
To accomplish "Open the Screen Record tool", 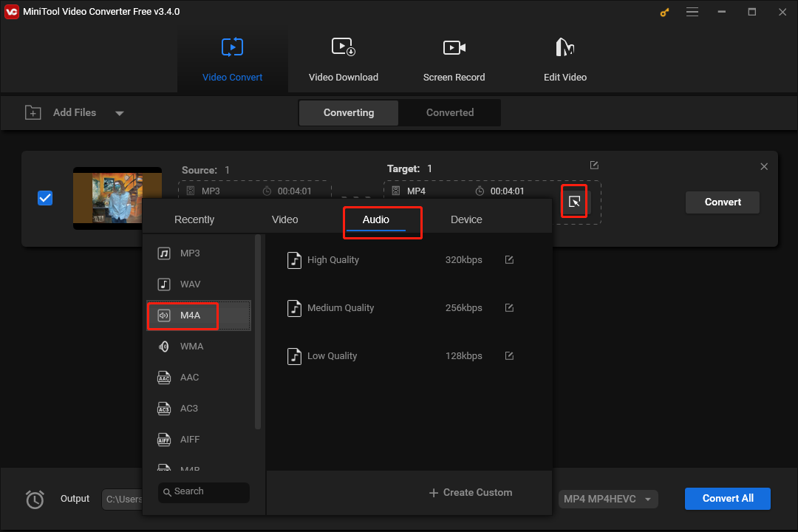I will [x=454, y=59].
